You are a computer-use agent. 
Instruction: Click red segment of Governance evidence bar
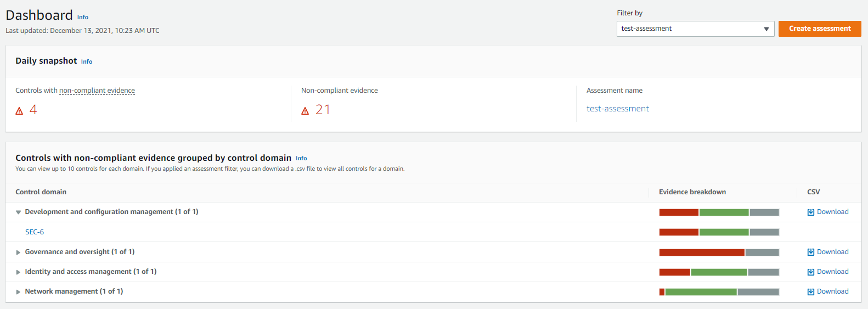(702, 252)
